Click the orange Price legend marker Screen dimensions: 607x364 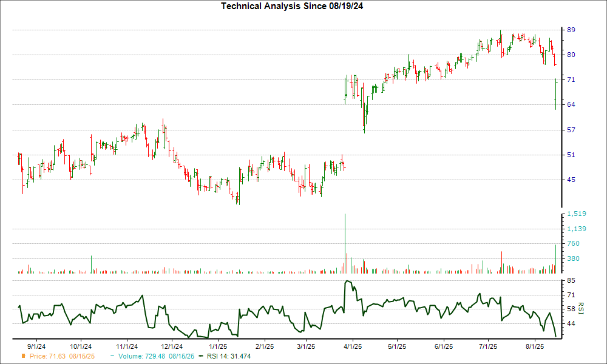[x=24, y=356]
